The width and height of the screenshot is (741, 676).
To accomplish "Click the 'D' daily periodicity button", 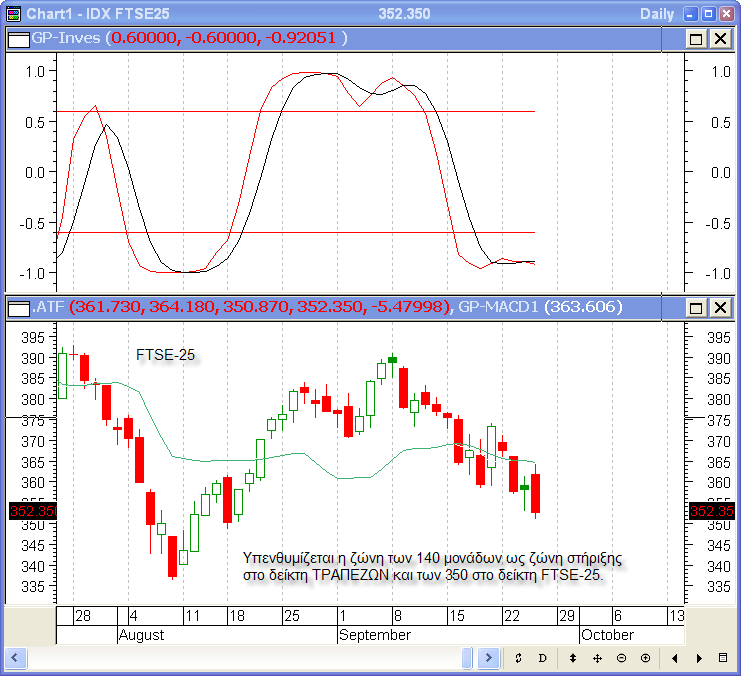I will pos(542,658).
